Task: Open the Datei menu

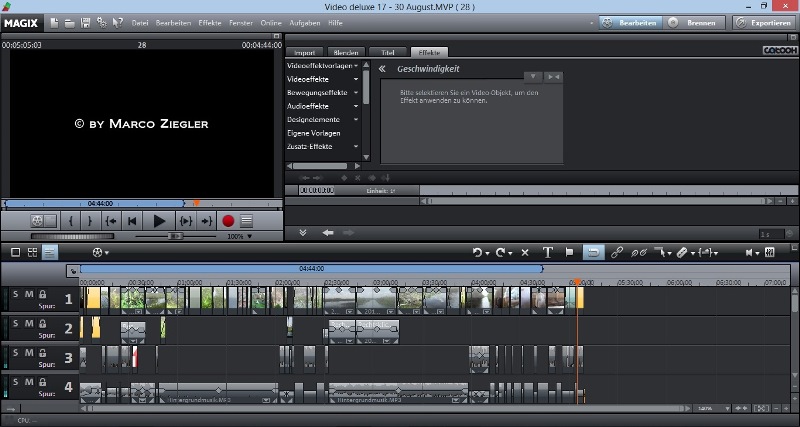Action: (140, 23)
